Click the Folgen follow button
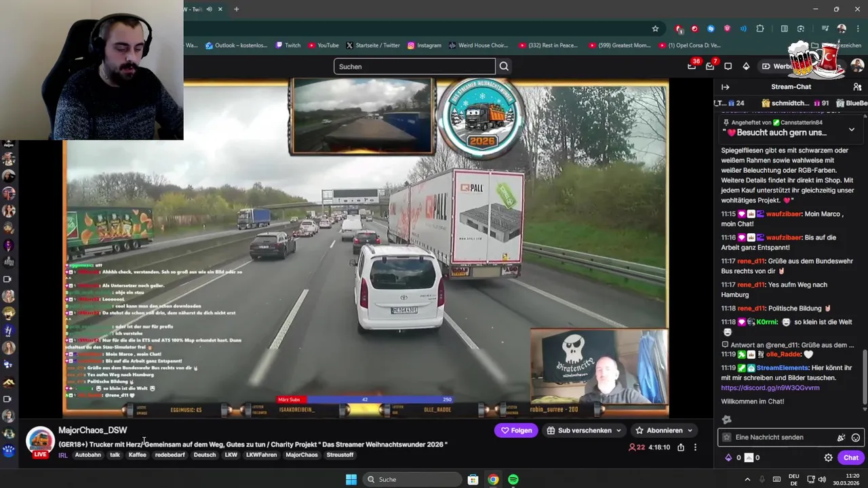Viewport: 868px width, 488px height. tap(516, 430)
